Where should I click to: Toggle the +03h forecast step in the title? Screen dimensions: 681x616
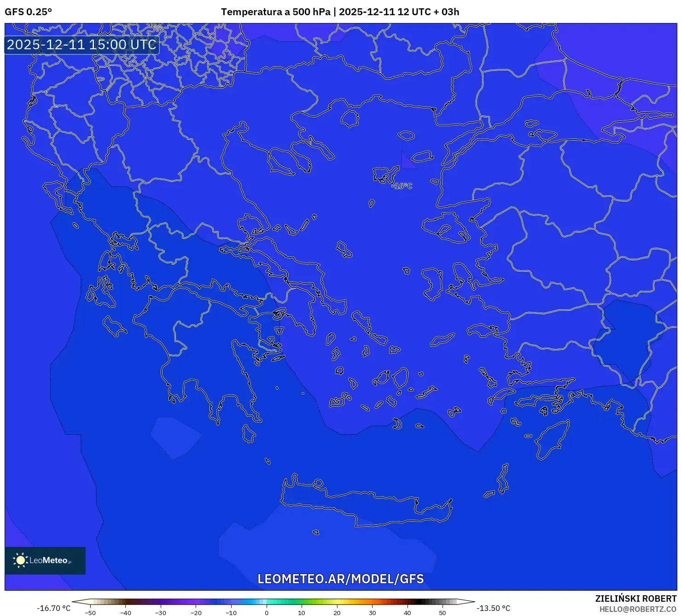446,12
